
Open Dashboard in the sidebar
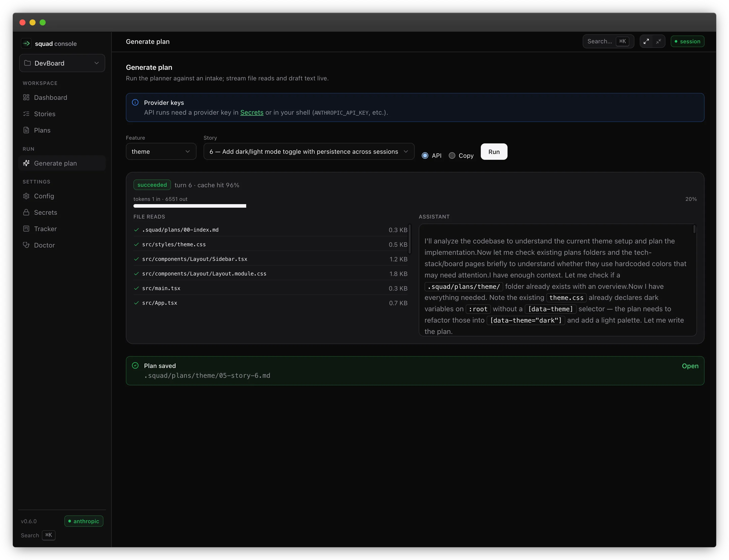pyautogui.click(x=62, y=97)
